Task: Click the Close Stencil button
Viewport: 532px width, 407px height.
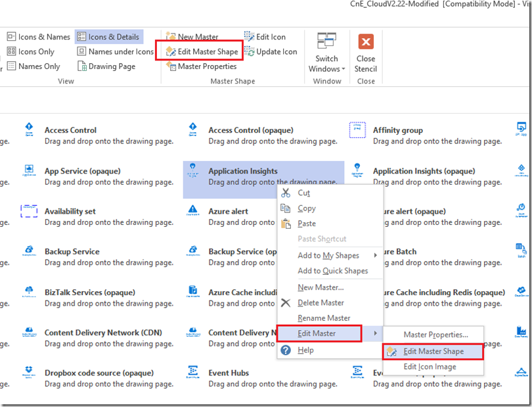Action: tap(366, 53)
